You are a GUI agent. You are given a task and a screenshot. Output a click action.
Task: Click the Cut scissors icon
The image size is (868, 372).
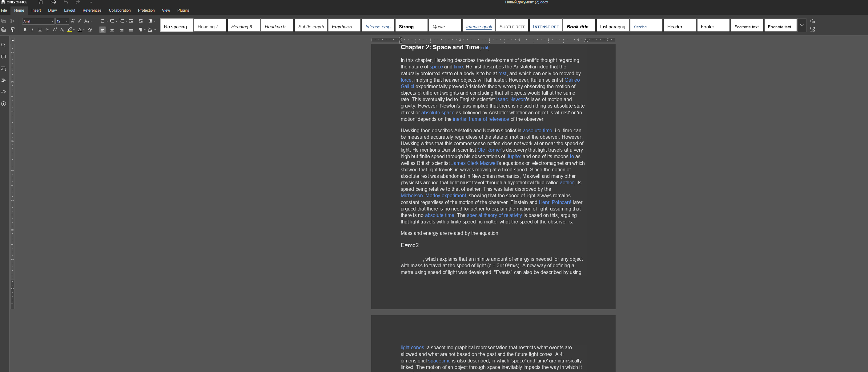[13, 21]
